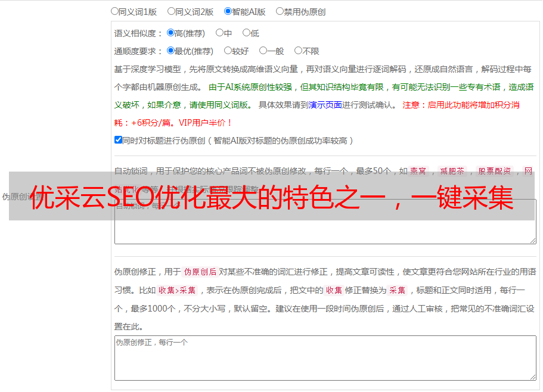
Task: Set 通顺度要求 to 较好
Action: click(228, 51)
